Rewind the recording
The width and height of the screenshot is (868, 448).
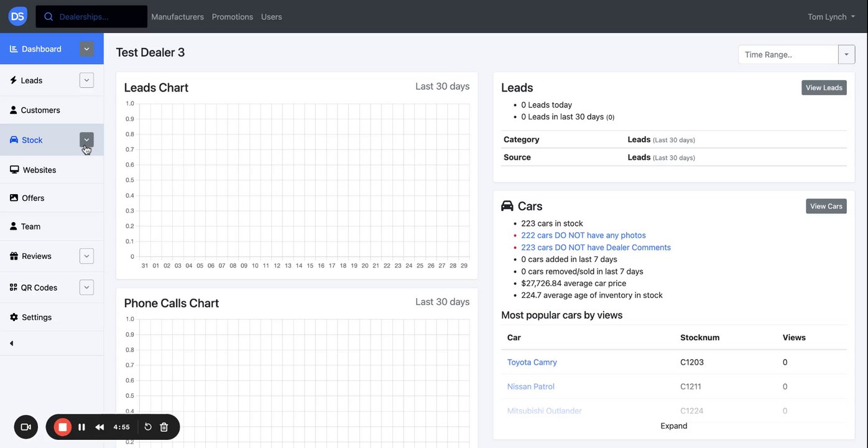coord(99,427)
